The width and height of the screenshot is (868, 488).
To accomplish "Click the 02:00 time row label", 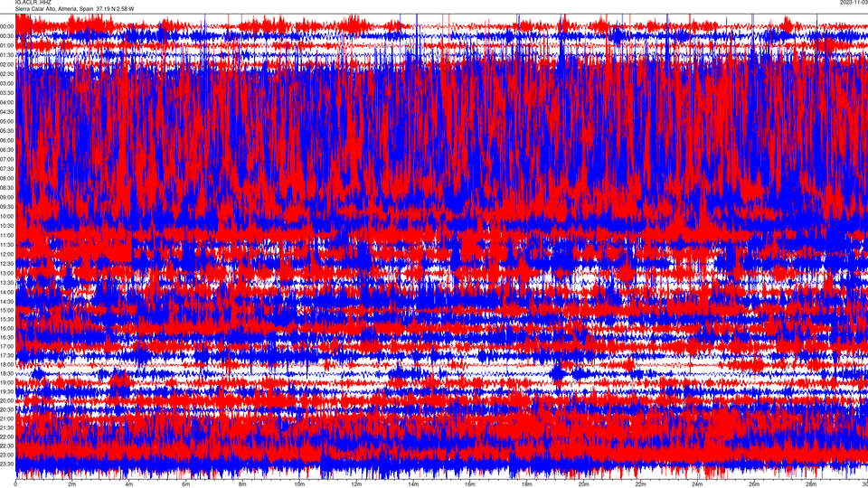I will click(6, 64).
